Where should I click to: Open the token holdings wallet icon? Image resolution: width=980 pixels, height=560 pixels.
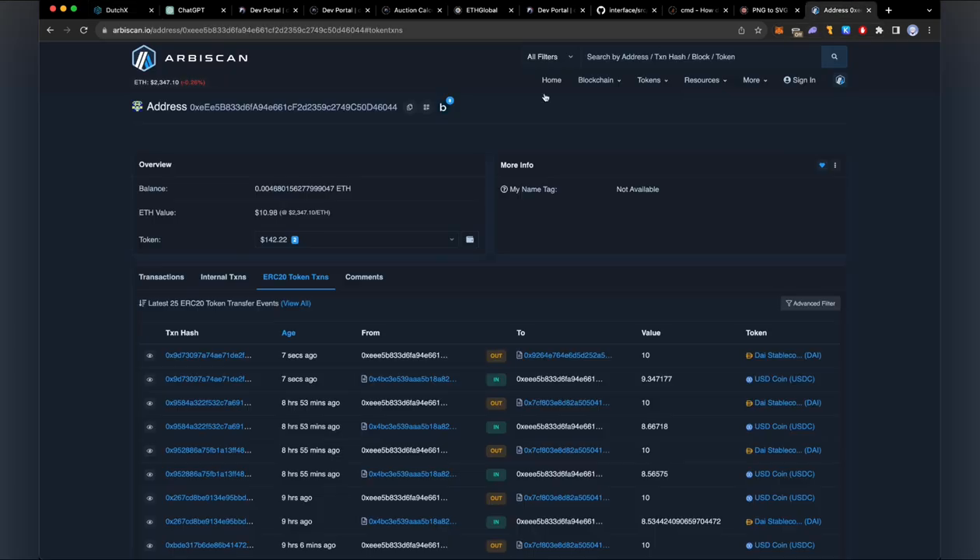(x=470, y=240)
